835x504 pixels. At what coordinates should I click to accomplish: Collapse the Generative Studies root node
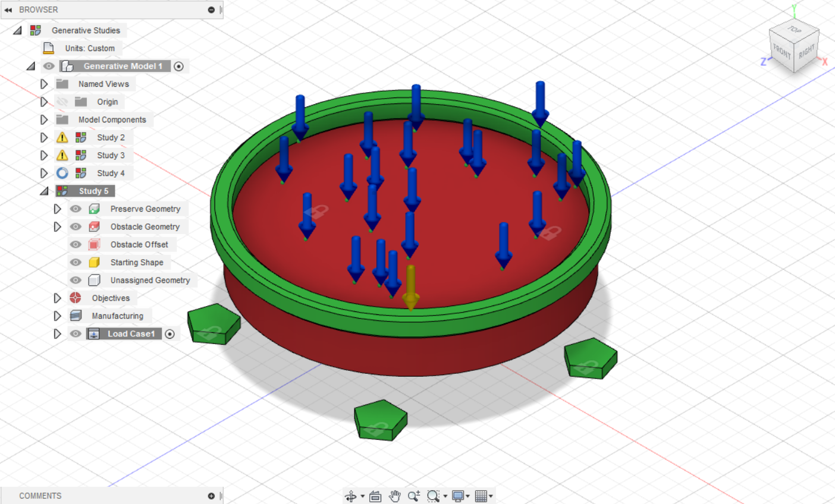point(18,30)
